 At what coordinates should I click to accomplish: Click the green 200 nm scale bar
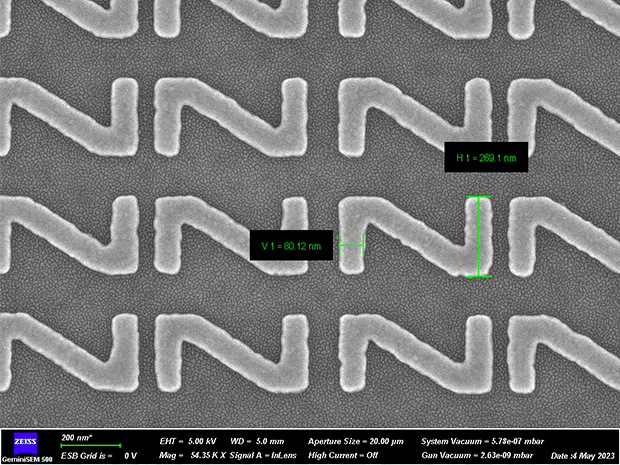click(91, 446)
